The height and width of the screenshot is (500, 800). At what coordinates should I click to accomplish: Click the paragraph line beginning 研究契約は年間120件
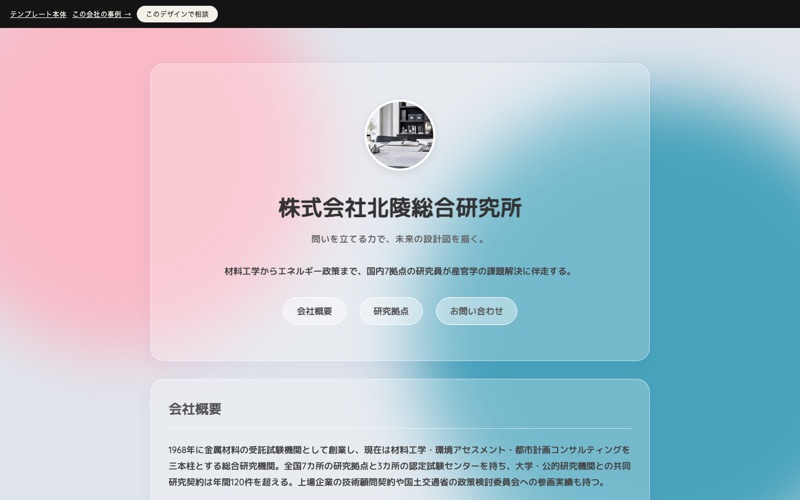point(387,482)
